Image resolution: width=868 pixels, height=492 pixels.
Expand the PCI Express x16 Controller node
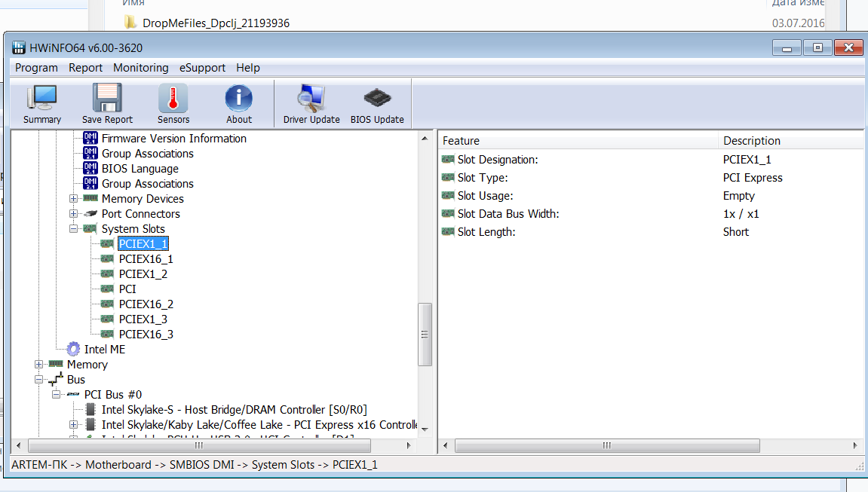click(73, 424)
